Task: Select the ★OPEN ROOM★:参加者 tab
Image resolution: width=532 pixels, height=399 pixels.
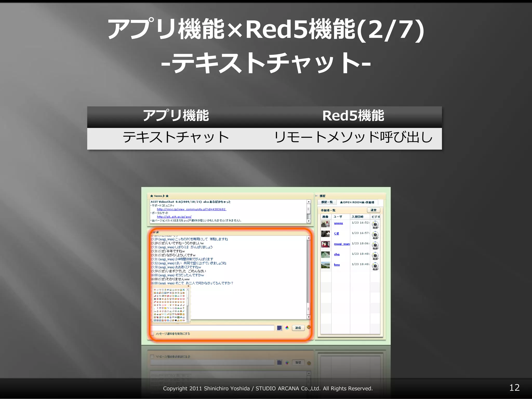Action: (357, 202)
